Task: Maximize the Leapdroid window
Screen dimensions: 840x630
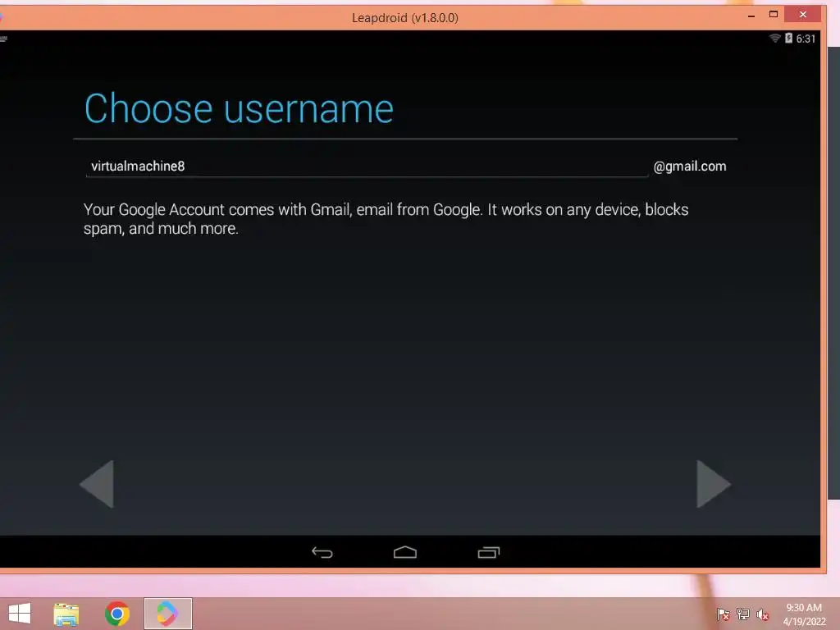Action: 773,15
